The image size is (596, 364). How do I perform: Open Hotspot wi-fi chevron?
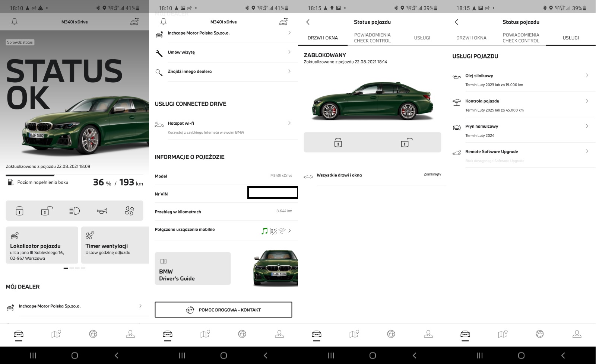coord(289,123)
